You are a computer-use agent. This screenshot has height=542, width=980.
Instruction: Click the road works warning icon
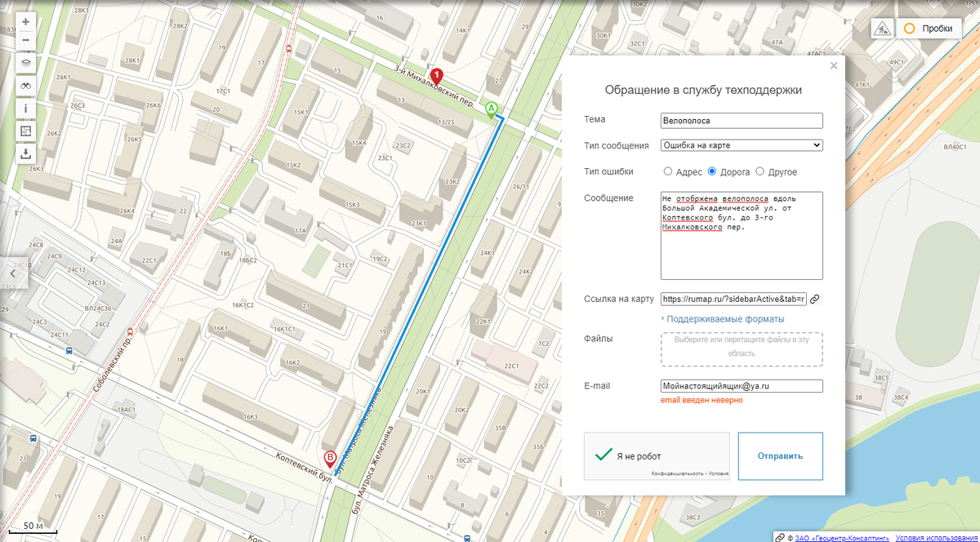pos(883,27)
